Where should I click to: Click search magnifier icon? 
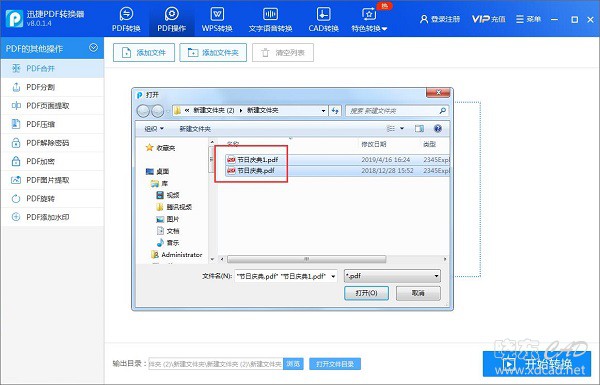[443, 111]
